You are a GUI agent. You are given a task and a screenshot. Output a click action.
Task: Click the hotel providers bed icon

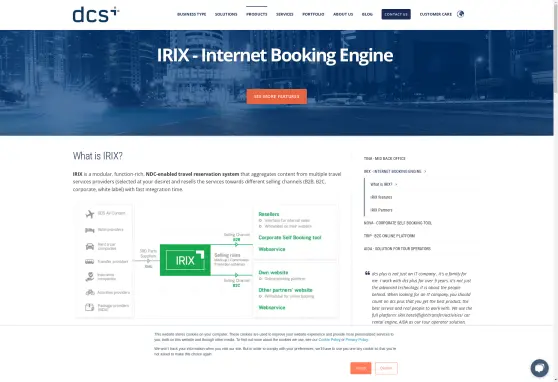pyautogui.click(x=90, y=230)
